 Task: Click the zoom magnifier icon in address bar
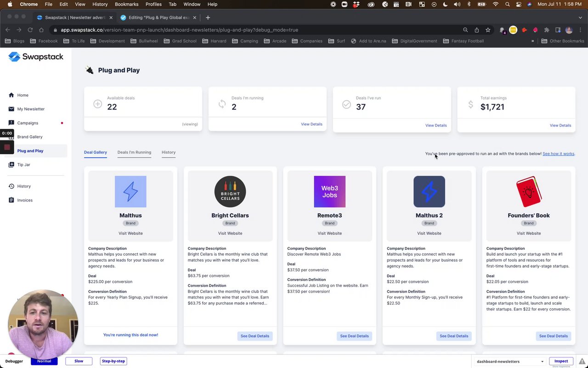coord(465,30)
